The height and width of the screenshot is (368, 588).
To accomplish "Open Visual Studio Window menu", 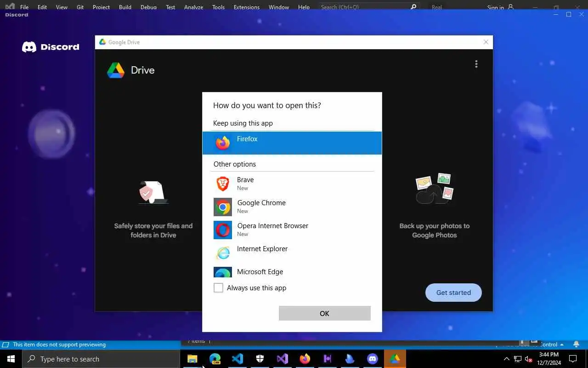I will click(x=279, y=7).
